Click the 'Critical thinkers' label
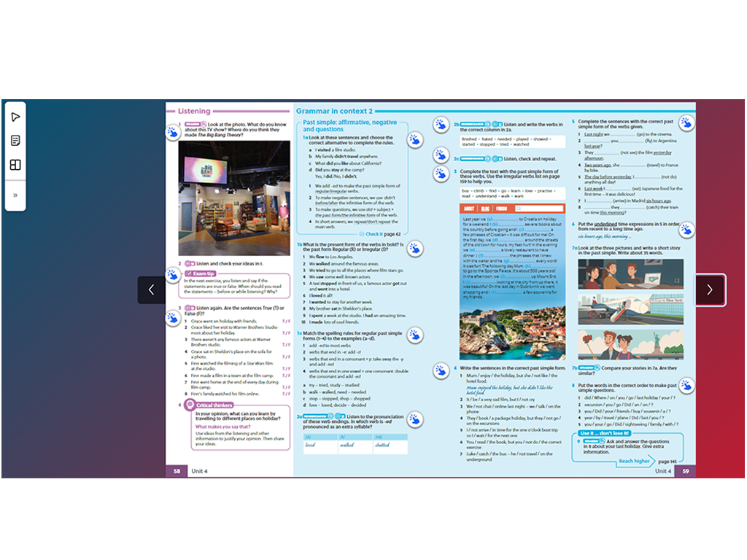747x560 pixels. [214, 405]
